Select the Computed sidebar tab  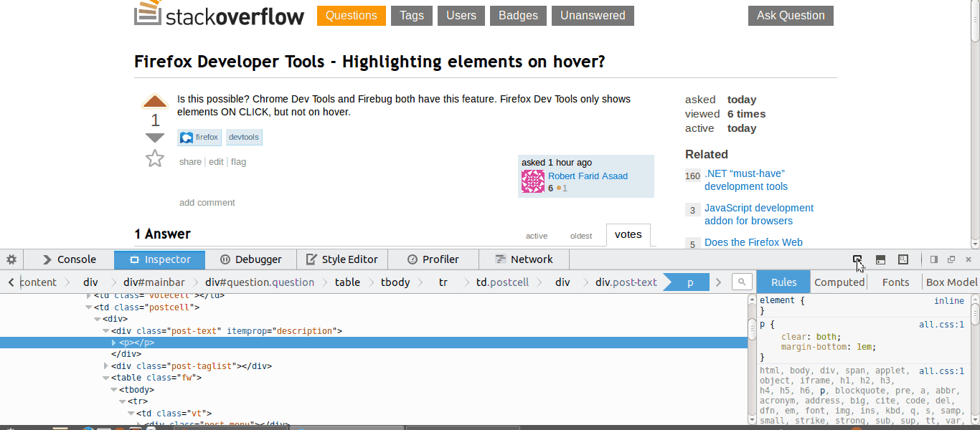(839, 282)
